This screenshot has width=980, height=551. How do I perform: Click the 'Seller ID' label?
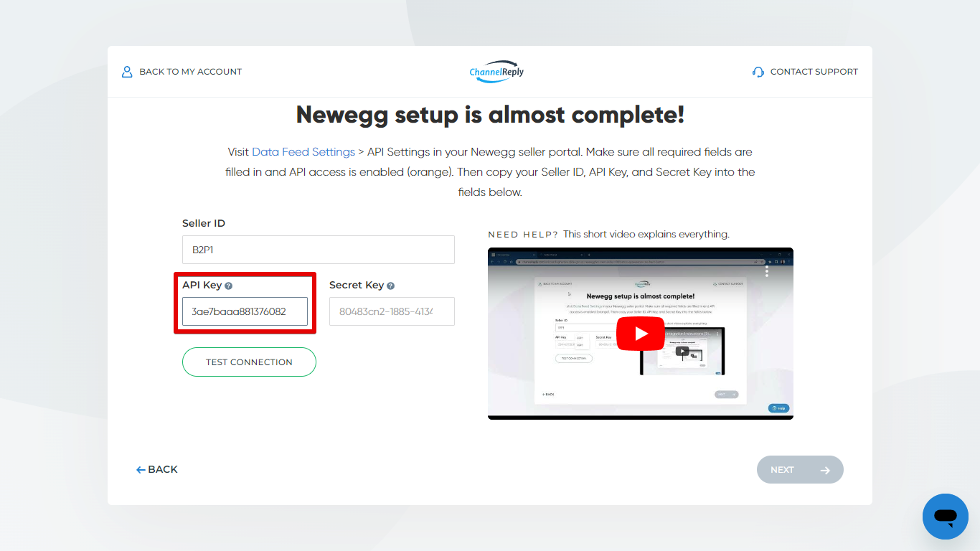pyautogui.click(x=204, y=223)
